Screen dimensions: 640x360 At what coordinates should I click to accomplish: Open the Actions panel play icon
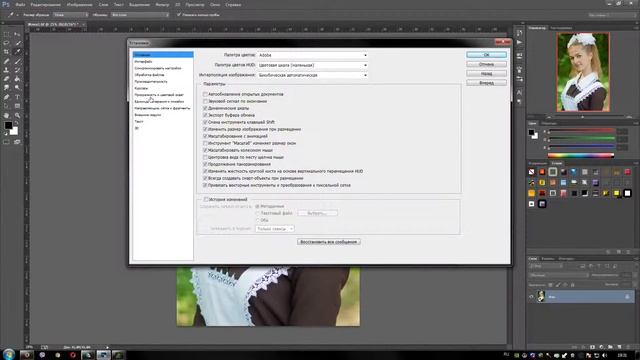click(x=519, y=42)
